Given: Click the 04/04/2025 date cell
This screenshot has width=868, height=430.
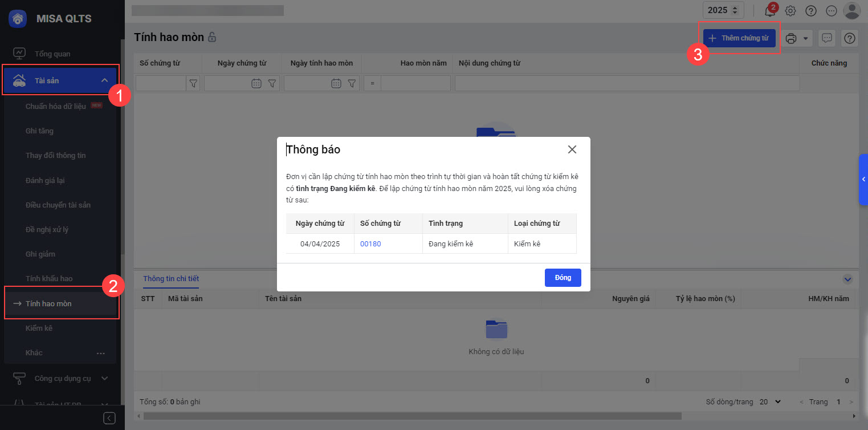Looking at the screenshot, I should pos(320,244).
